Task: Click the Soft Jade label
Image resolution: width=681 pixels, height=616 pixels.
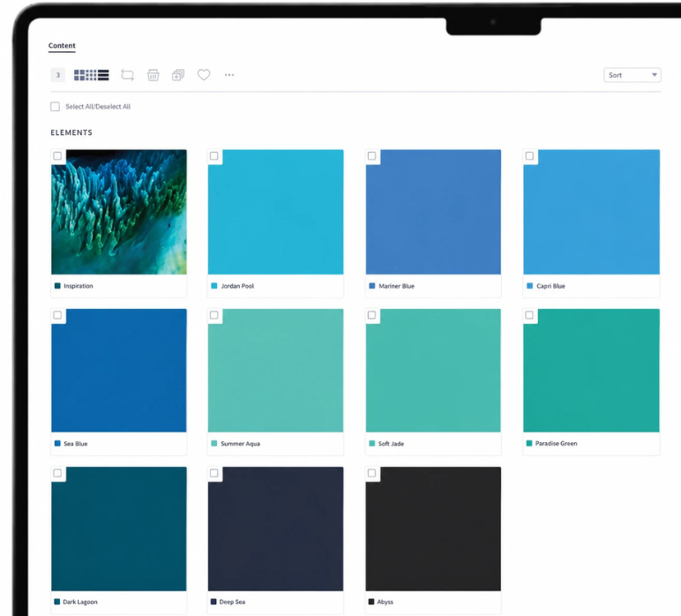Action: [x=391, y=444]
